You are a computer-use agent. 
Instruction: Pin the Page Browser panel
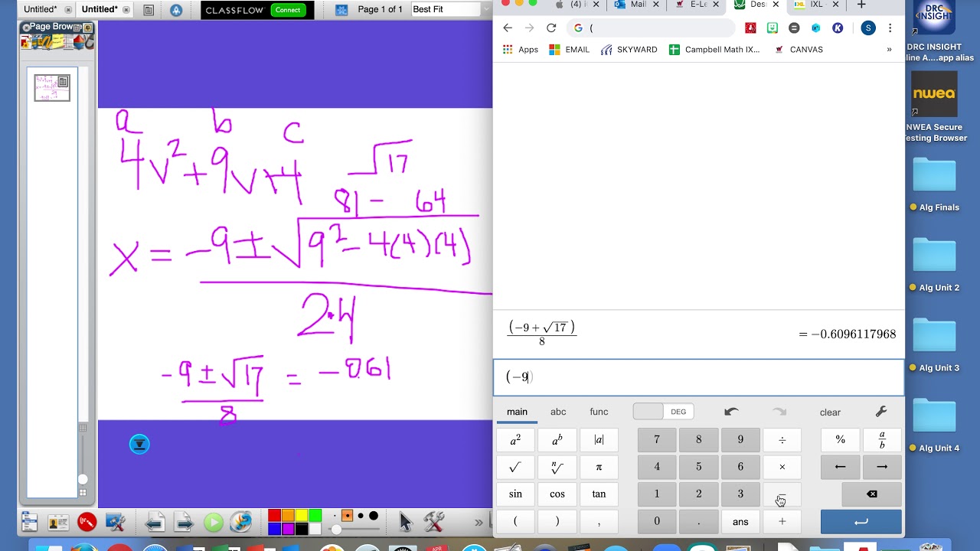(x=87, y=28)
